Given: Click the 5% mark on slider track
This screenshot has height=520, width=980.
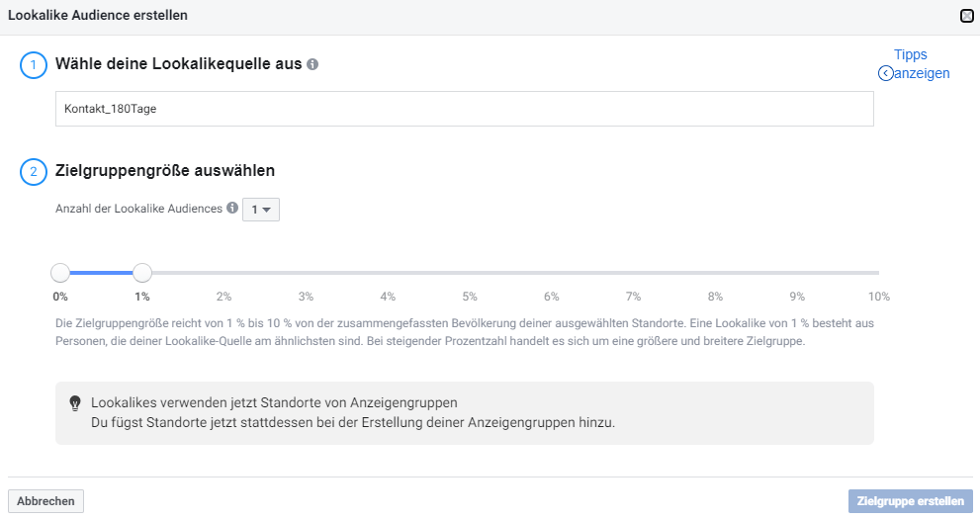Looking at the screenshot, I should tap(470, 273).
